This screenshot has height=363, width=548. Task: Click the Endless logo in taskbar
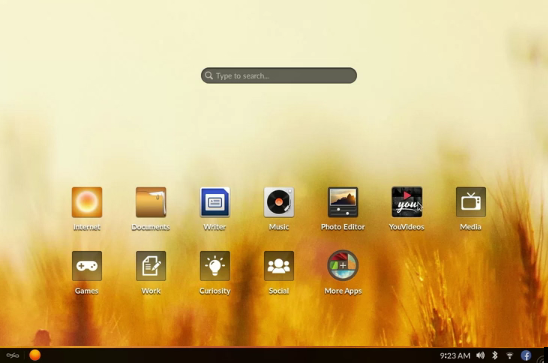tap(13, 356)
